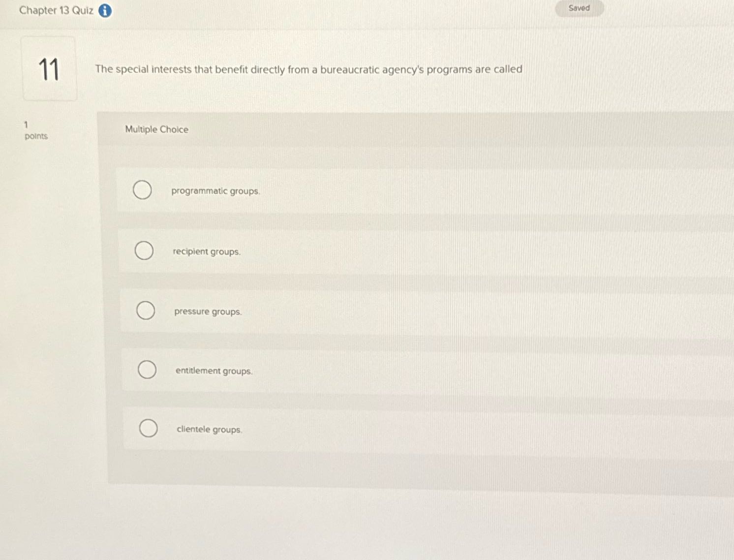
Task: Select the radio button for entitlement groups
Action: click(147, 370)
